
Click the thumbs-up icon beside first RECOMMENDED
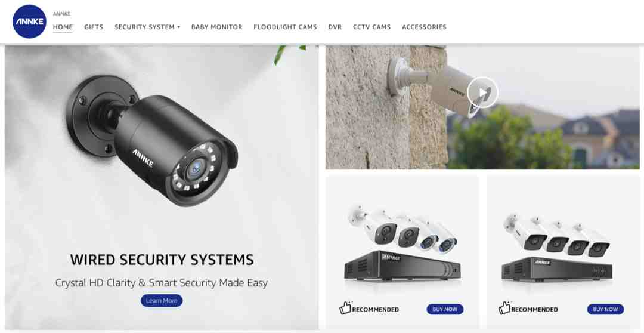click(345, 308)
